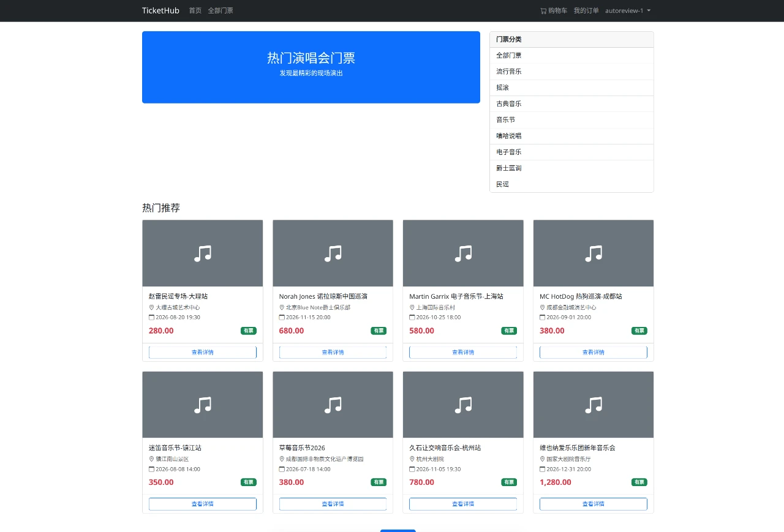Select the 音乐节 category

571,120
